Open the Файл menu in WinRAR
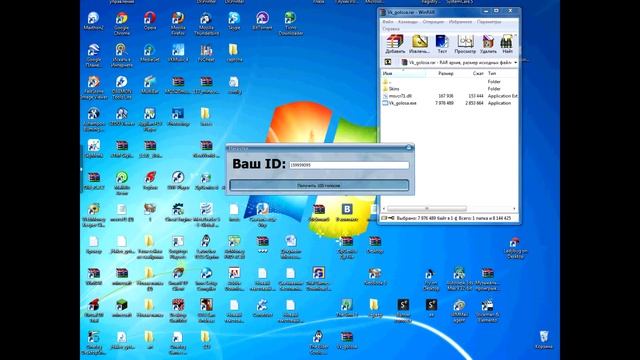The width and height of the screenshot is (640, 360). point(388,22)
